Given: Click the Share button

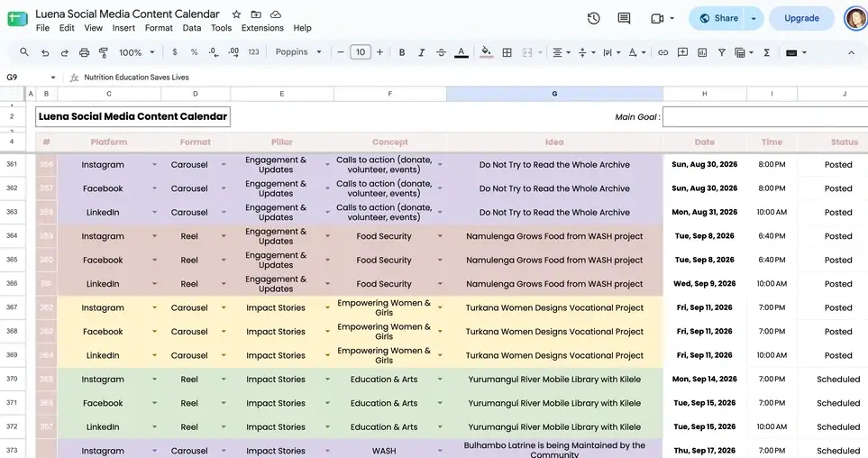Looking at the screenshot, I should [718, 18].
